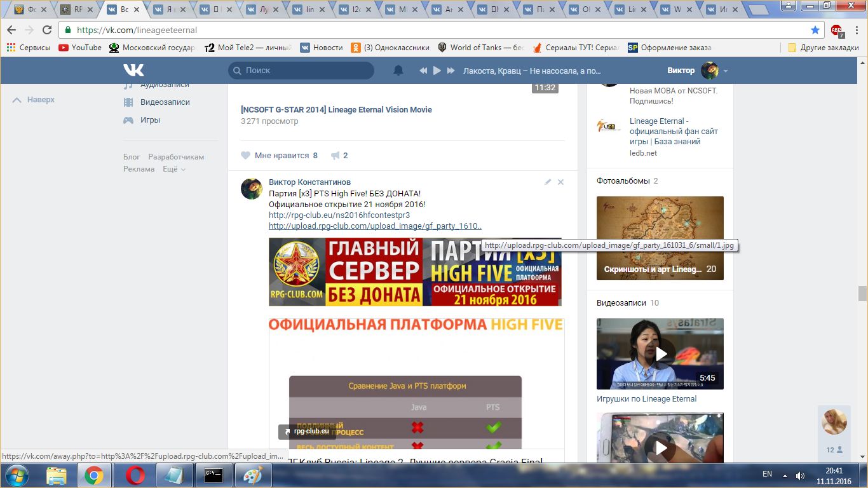Open Игры in the sidebar
The image size is (868, 488).
[x=150, y=120]
